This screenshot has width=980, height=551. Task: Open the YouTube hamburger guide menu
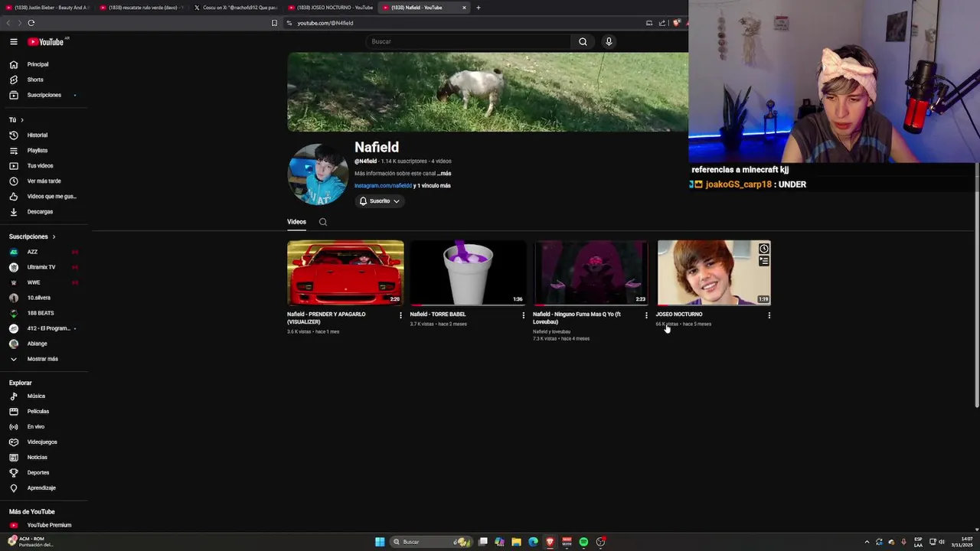(14, 42)
